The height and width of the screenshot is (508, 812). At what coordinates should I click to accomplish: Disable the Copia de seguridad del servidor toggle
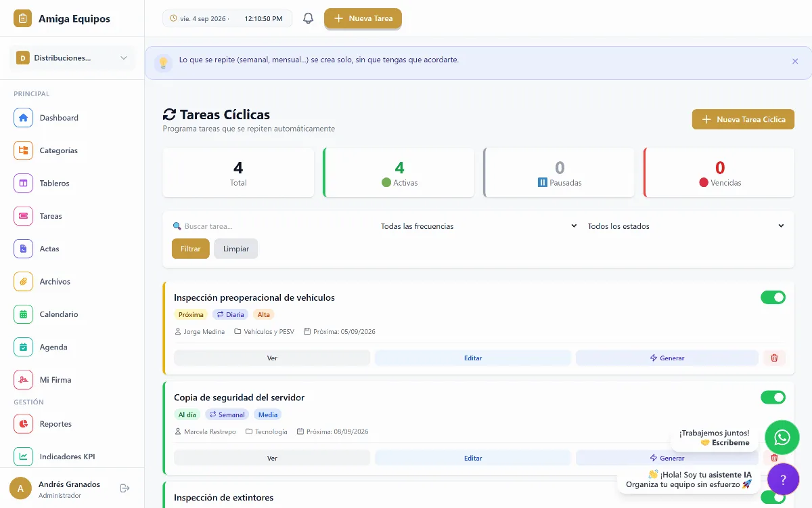pyautogui.click(x=773, y=397)
